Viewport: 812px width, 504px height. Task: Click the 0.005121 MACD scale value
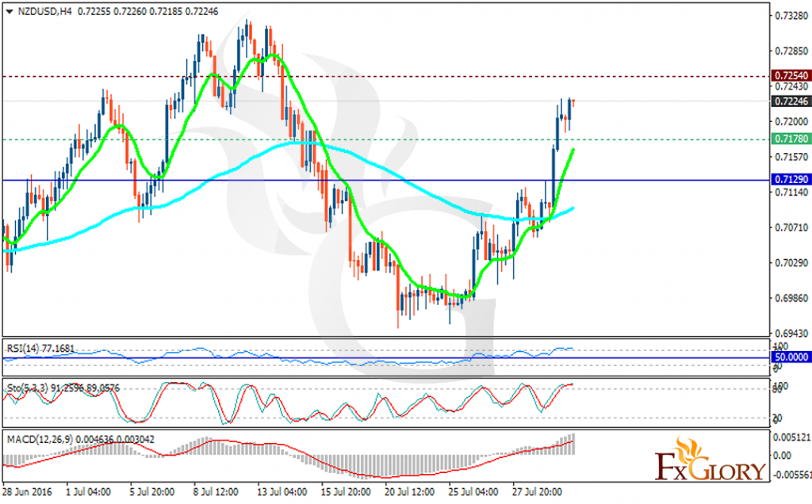(x=792, y=437)
